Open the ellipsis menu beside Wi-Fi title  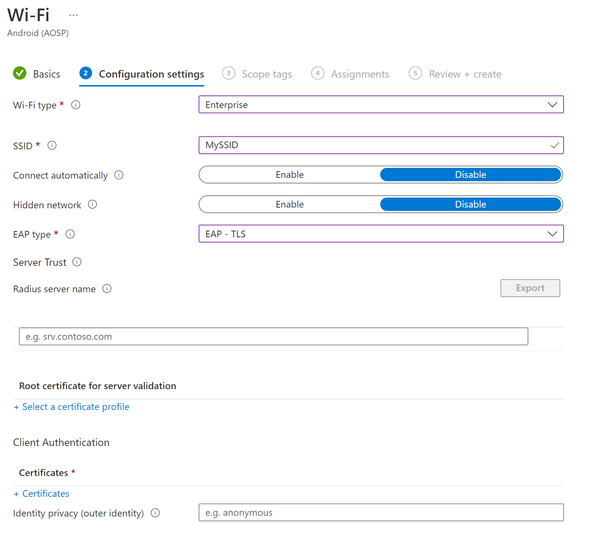point(73,15)
